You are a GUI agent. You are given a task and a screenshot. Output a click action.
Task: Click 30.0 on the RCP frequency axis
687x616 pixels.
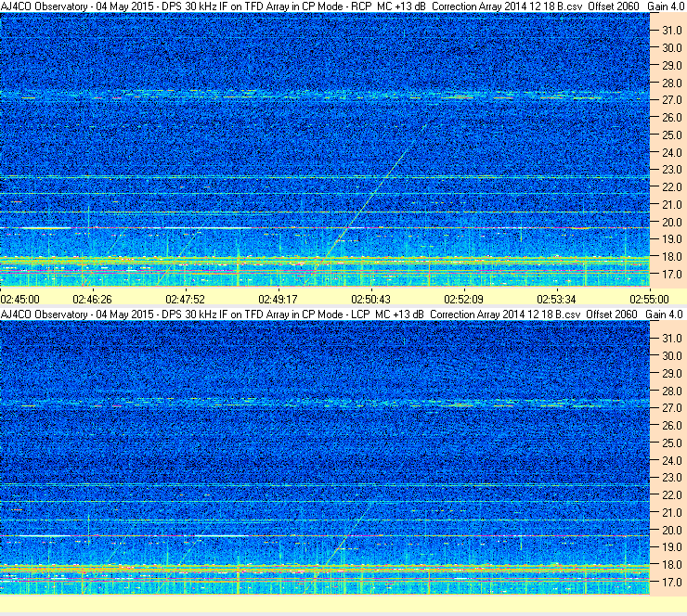(671, 48)
